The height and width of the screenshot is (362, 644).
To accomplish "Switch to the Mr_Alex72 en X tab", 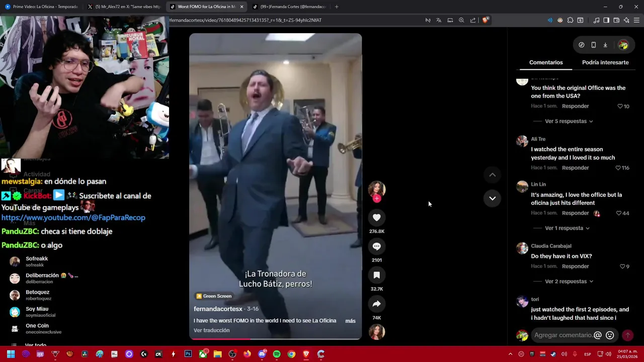I will coord(124,7).
